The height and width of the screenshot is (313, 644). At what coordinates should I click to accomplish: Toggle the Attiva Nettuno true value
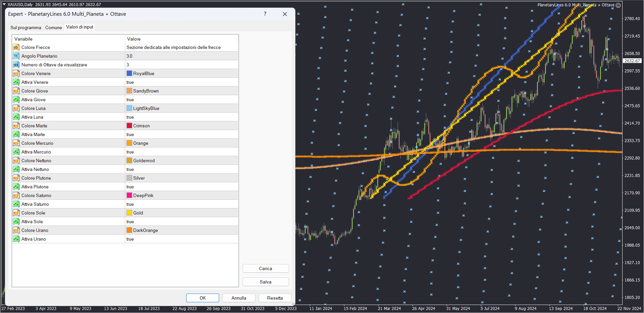click(x=182, y=169)
